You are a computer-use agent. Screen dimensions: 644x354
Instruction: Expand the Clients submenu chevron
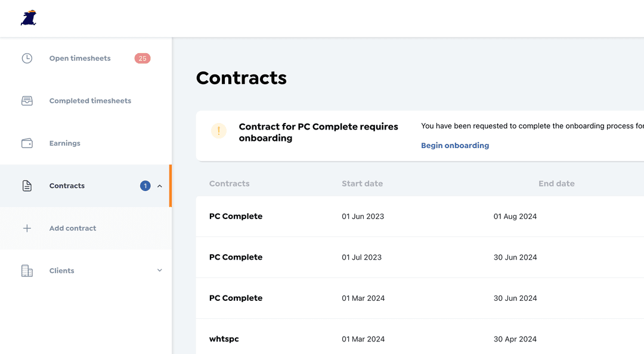(160, 270)
